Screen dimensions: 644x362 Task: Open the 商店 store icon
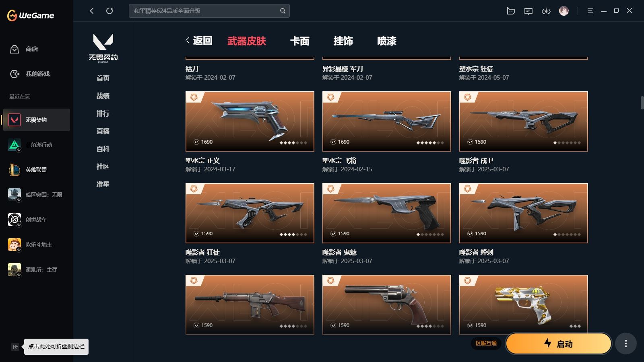pos(14,49)
